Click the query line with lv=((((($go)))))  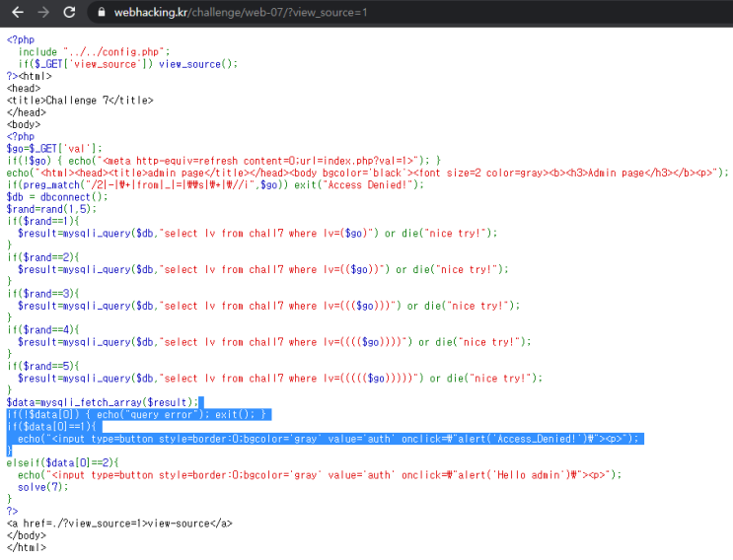click(x=280, y=379)
